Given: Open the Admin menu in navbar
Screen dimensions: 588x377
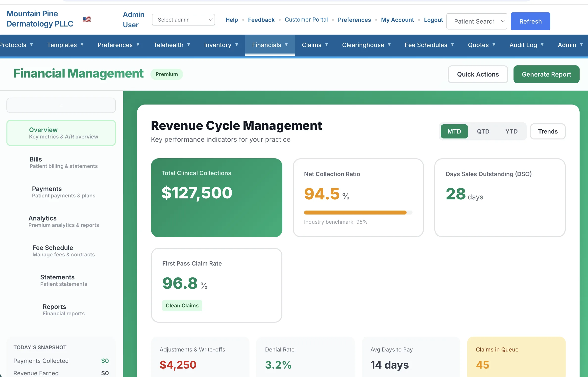Looking at the screenshot, I should pos(570,45).
